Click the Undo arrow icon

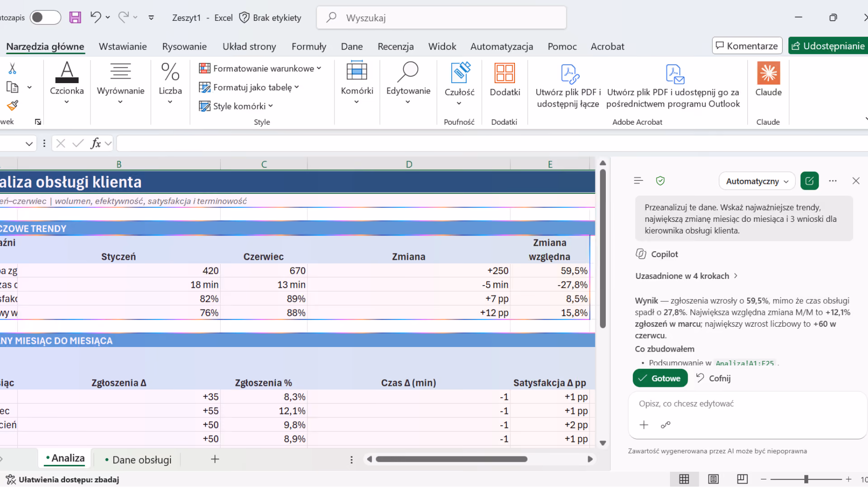pos(95,17)
